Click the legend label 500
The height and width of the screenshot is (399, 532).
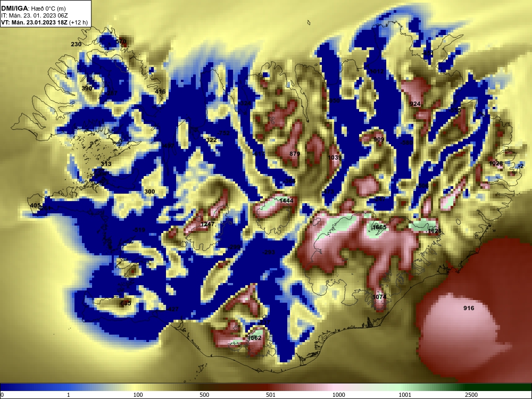pyautogui.click(x=204, y=395)
